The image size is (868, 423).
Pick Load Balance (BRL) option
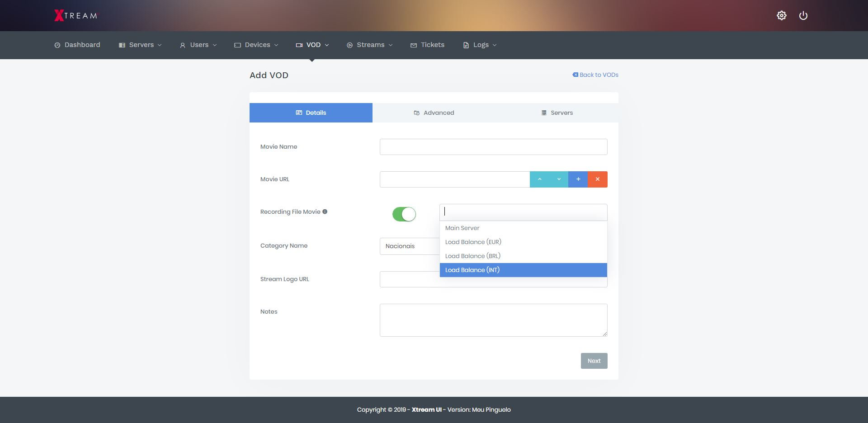click(x=523, y=256)
